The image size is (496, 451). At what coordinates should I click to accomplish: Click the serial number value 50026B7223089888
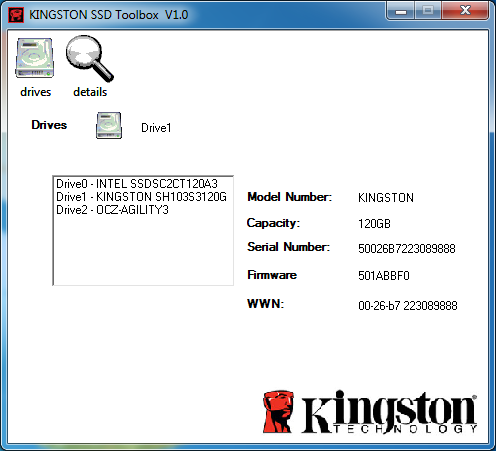(x=407, y=249)
